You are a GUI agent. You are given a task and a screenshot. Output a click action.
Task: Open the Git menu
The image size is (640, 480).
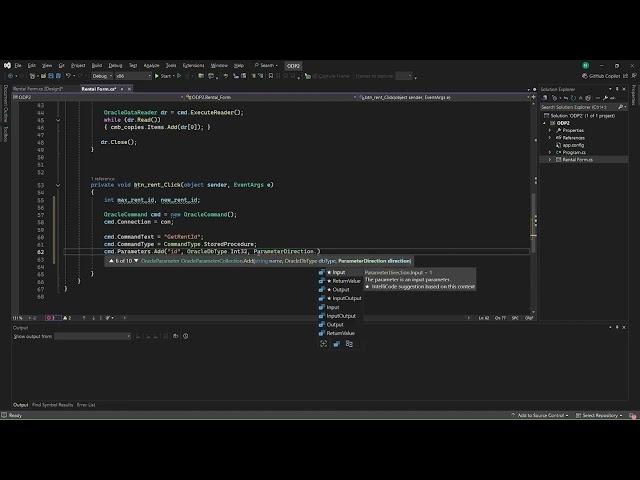coord(61,65)
